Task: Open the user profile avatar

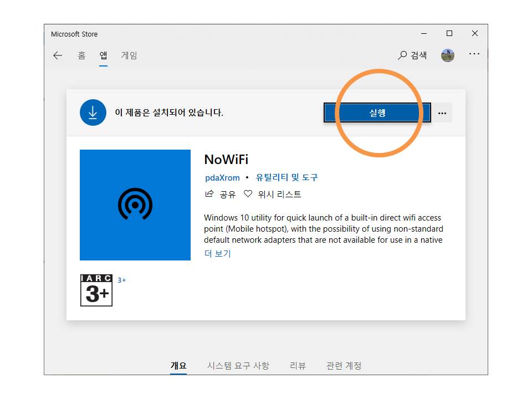Action: pos(448,55)
